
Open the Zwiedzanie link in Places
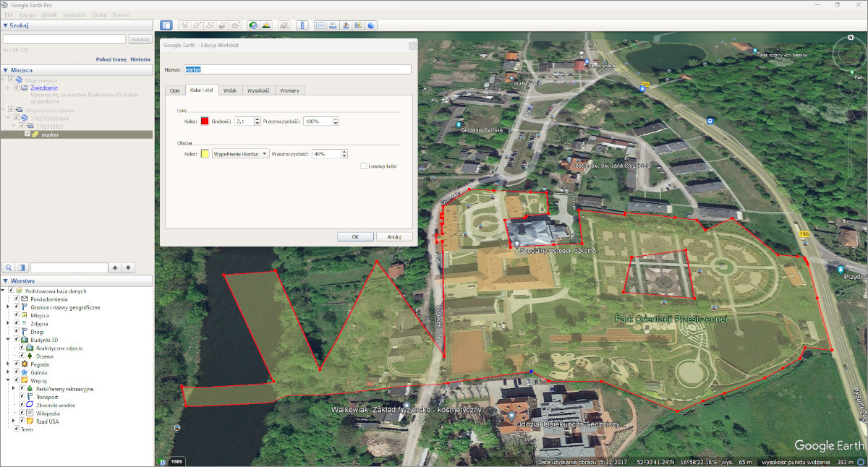coord(45,87)
